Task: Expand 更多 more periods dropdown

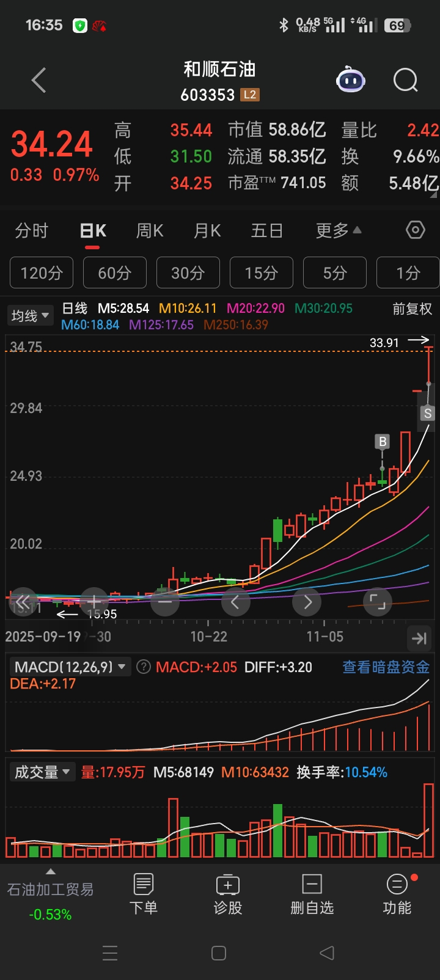Action: point(339,230)
